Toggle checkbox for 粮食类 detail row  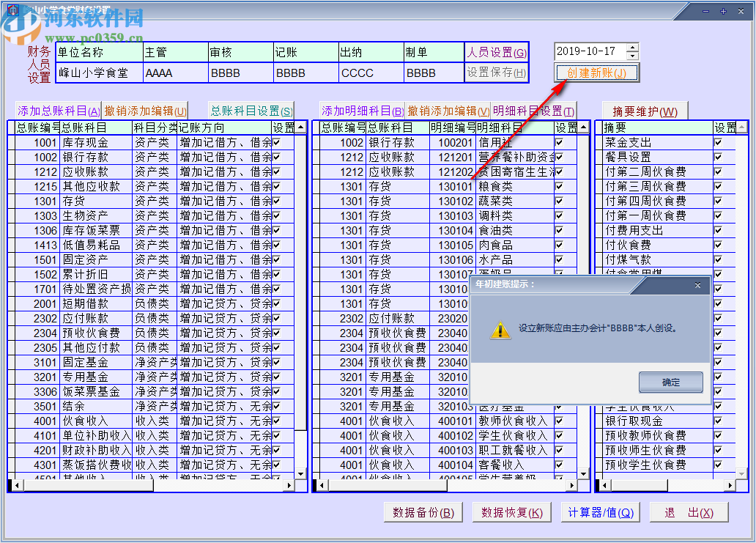click(x=559, y=186)
